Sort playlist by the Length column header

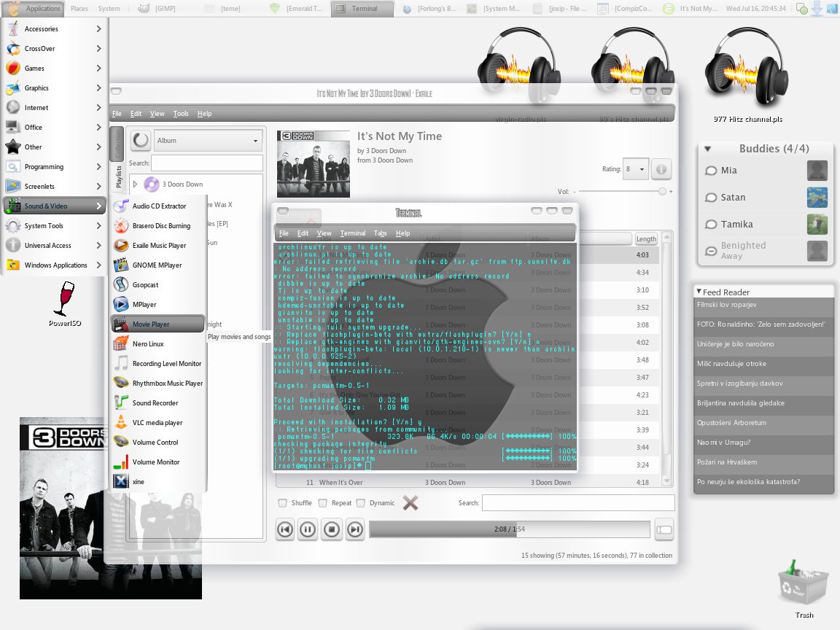pyautogui.click(x=646, y=239)
